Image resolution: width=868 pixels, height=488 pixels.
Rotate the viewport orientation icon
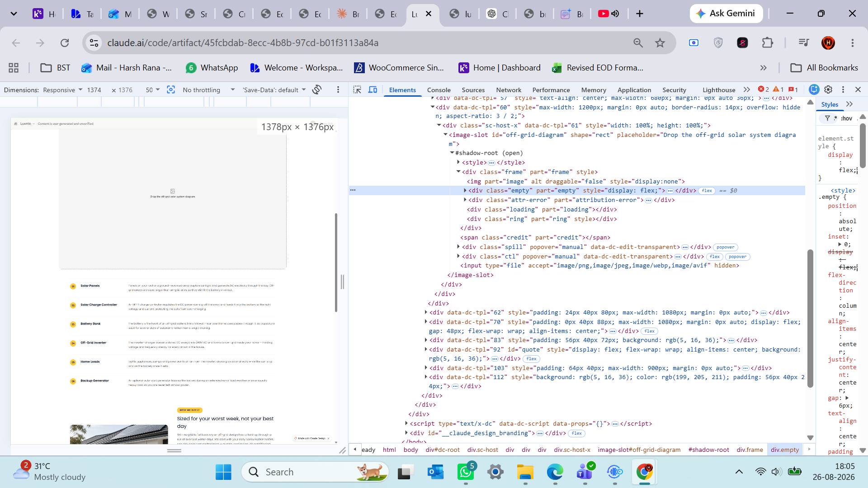pos(317,89)
